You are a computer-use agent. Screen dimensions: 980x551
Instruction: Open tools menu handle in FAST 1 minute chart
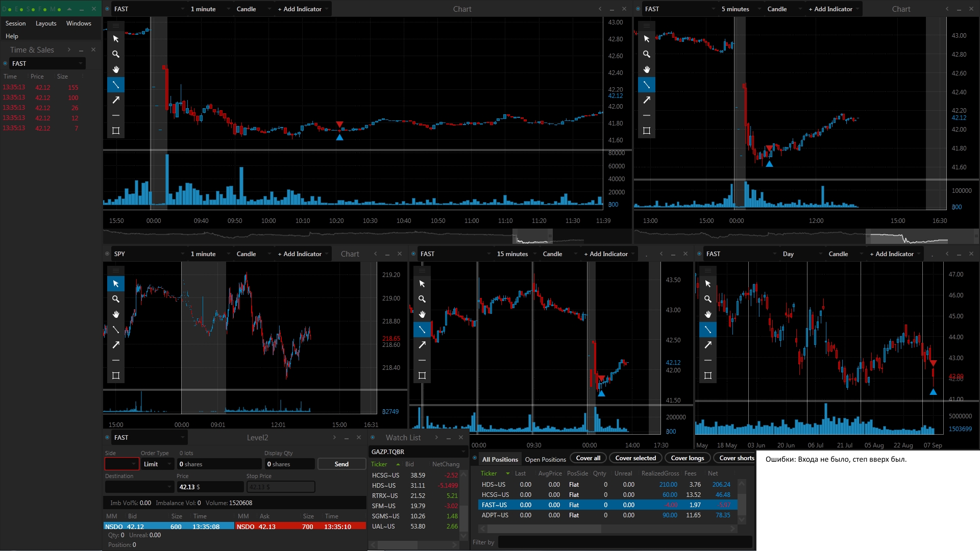click(116, 26)
